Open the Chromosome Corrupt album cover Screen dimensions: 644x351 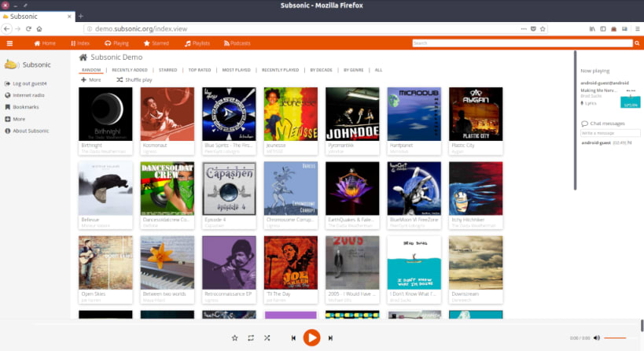(x=291, y=188)
